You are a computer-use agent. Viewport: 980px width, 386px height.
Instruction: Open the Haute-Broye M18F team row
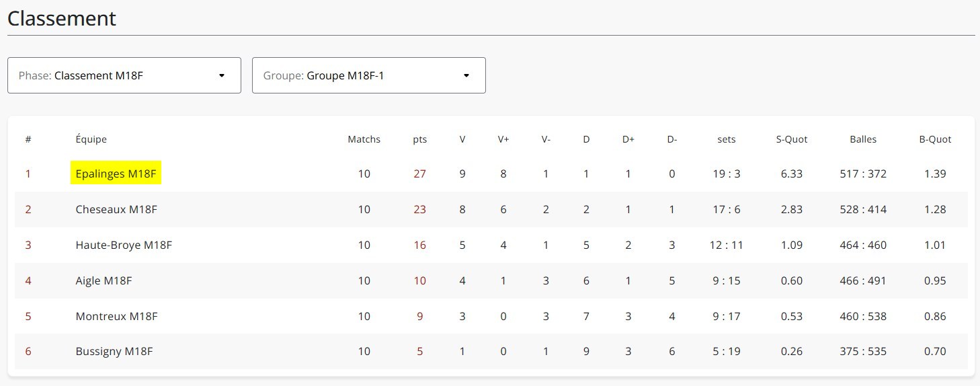pyautogui.click(x=491, y=245)
